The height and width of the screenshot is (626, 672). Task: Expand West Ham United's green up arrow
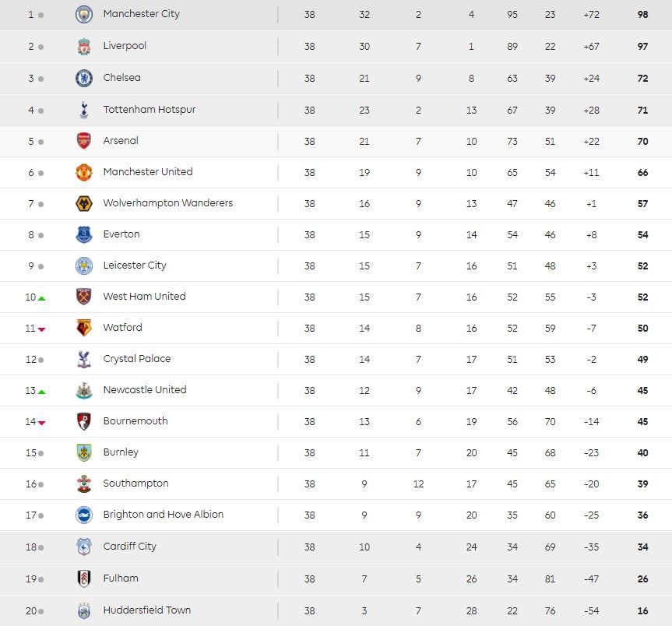[41, 298]
